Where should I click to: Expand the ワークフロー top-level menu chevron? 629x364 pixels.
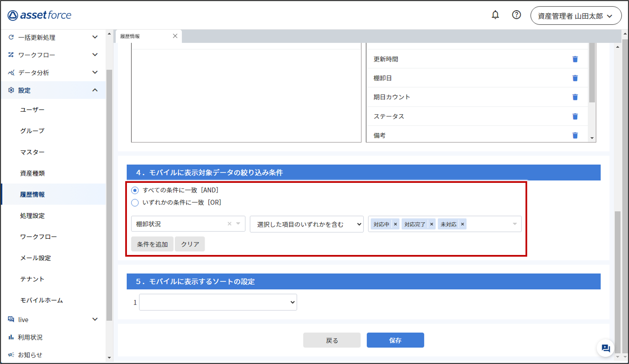click(95, 55)
